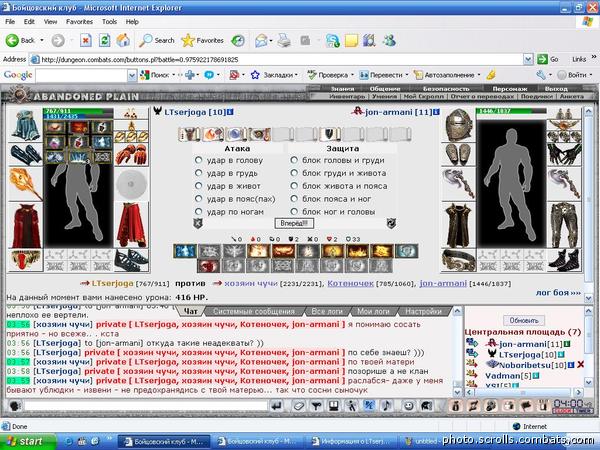
Task: Click the 'Обновить' refresh button in player list
Action: click(524, 320)
